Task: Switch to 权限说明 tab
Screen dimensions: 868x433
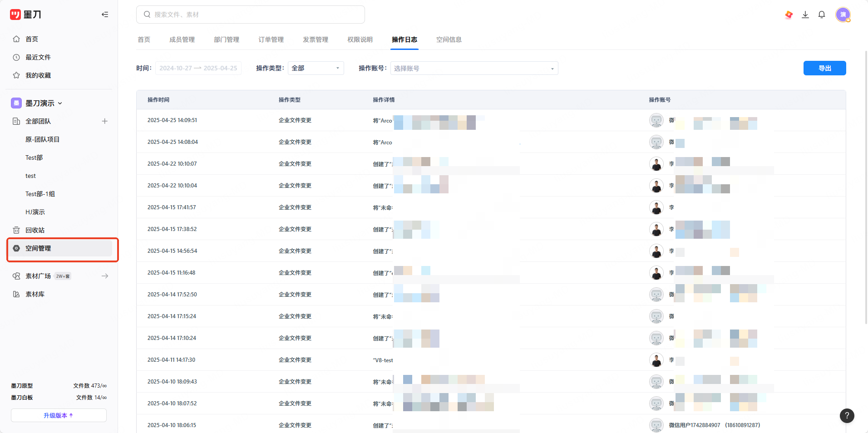Action: click(x=360, y=39)
